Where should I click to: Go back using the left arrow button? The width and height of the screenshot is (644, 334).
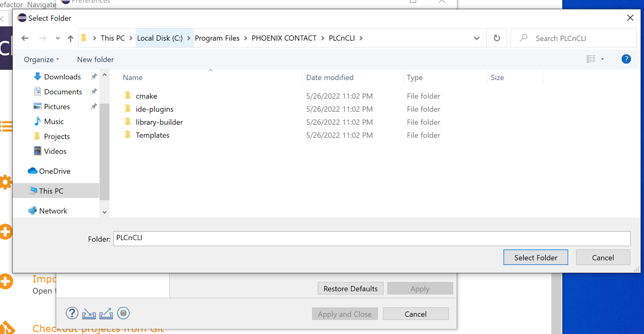[x=25, y=38]
